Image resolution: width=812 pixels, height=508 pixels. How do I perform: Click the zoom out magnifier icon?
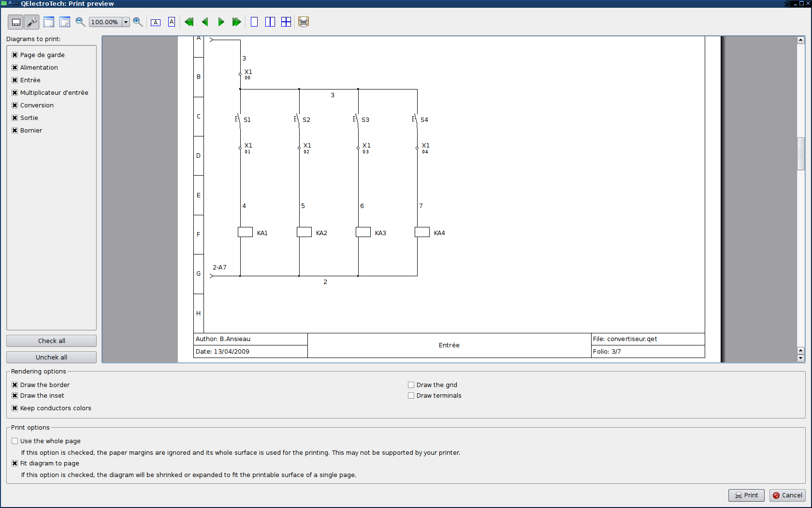coord(80,22)
